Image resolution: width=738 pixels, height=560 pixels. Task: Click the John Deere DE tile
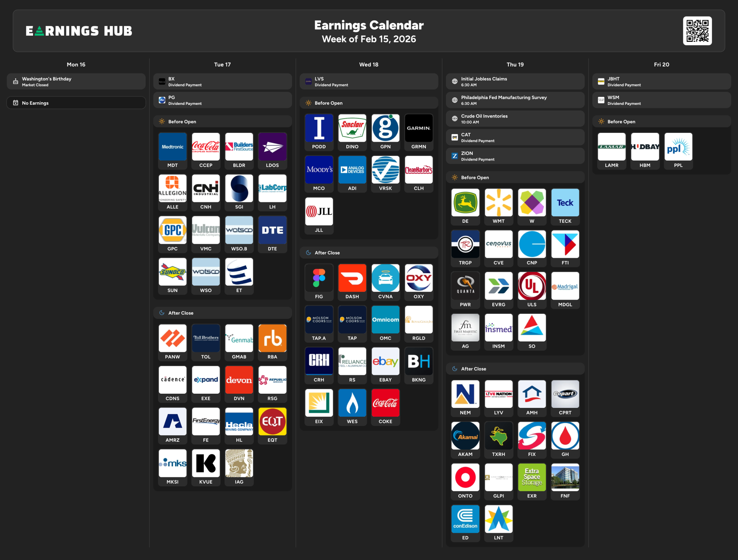[x=465, y=203]
